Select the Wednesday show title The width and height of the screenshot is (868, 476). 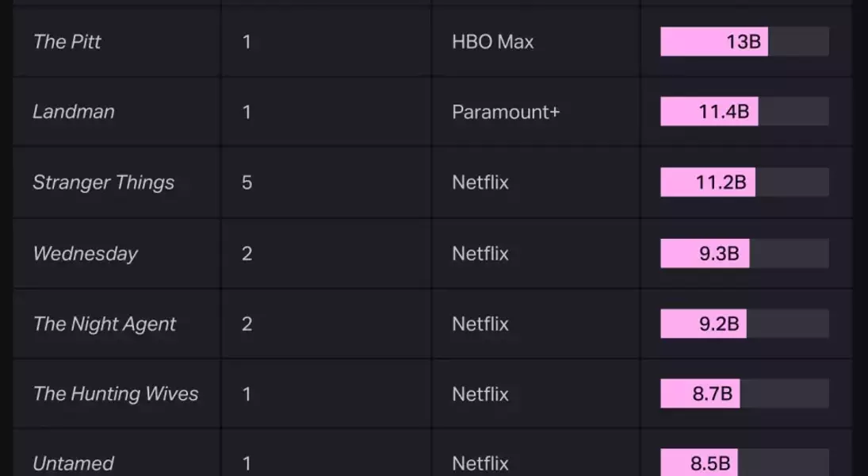[x=86, y=254]
